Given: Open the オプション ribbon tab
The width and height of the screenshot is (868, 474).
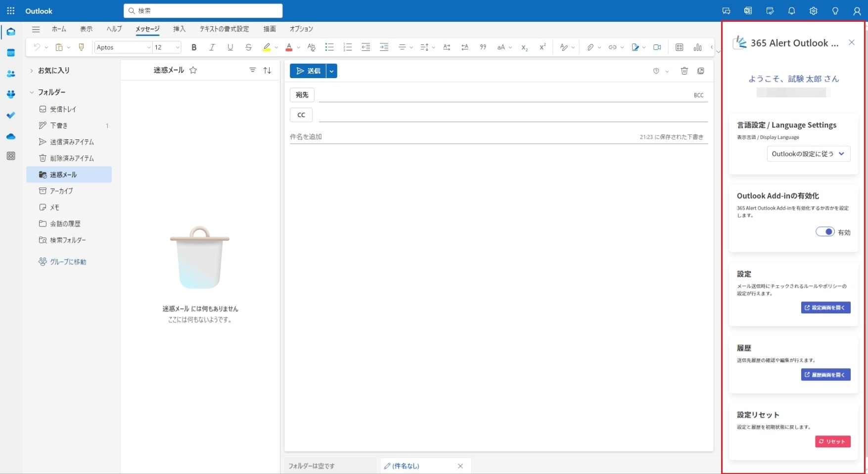Looking at the screenshot, I should tap(301, 29).
